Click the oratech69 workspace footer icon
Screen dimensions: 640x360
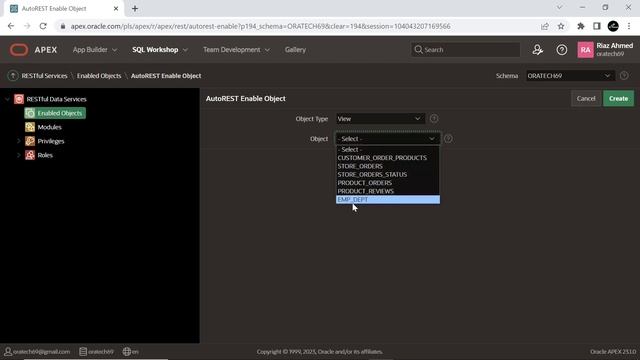[x=83, y=351]
